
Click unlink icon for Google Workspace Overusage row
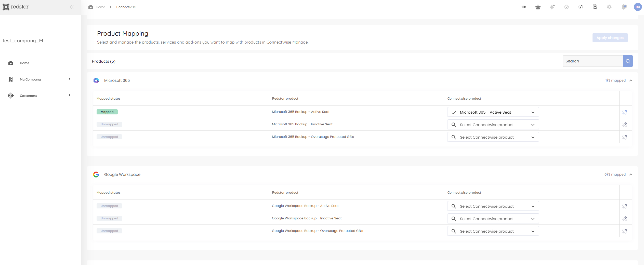click(x=625, y=231)
